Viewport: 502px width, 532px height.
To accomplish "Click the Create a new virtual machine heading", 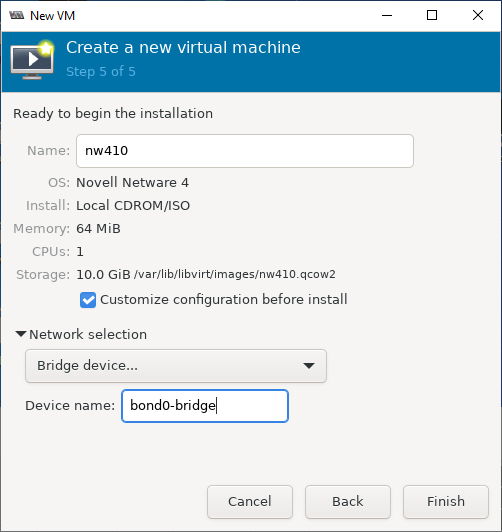I will [x=183, y=47].
